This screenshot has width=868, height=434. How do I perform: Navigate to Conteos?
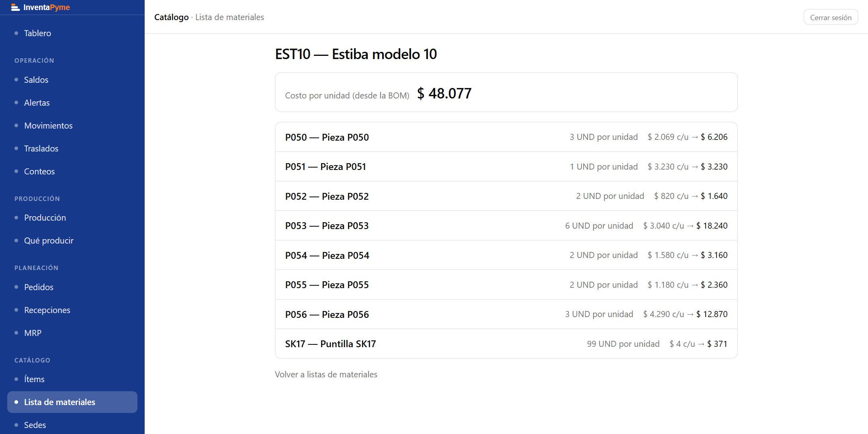[72, 171]
